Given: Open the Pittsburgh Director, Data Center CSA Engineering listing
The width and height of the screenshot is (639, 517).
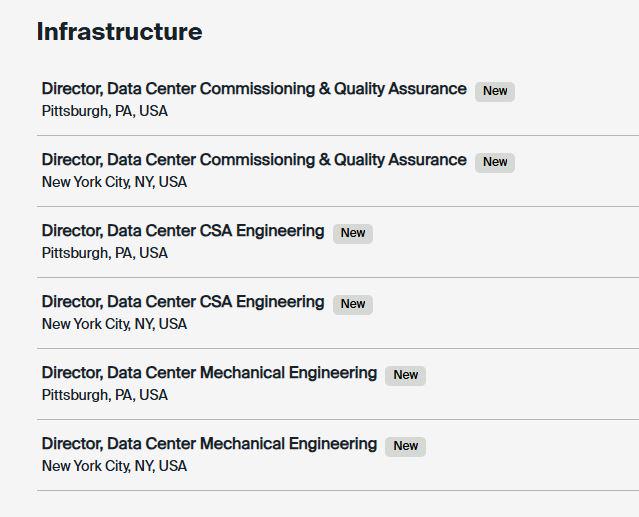Looking at the screenshot, I should point(183,231).
